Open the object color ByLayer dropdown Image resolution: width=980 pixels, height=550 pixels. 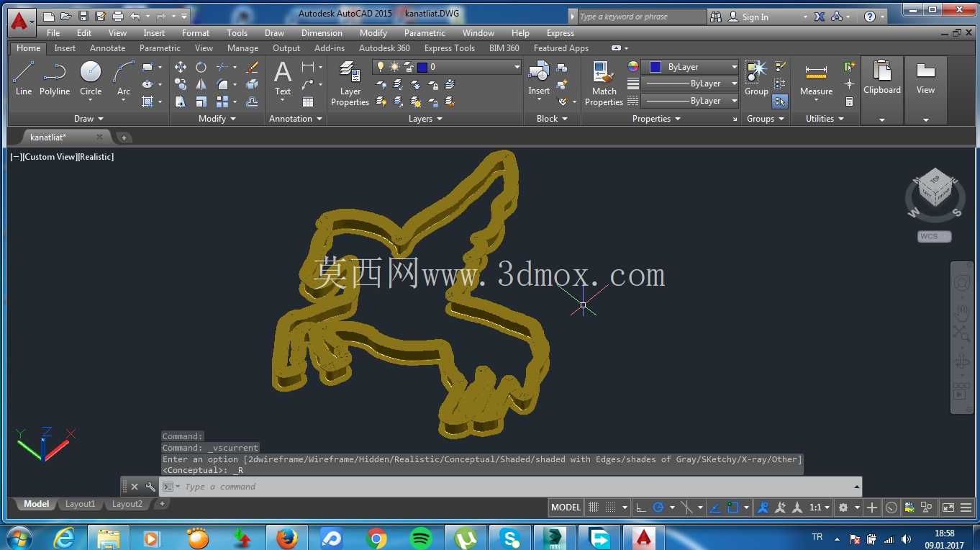690,67
